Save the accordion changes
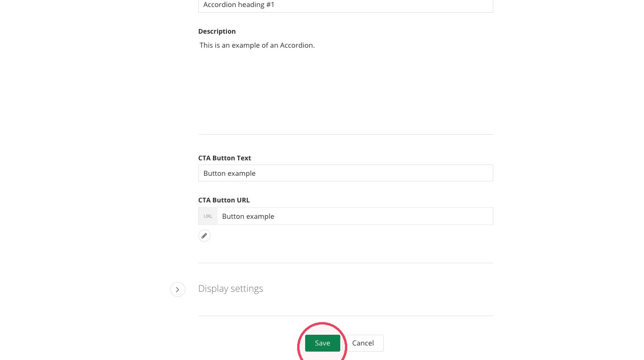This screenshot has height=360, width=644. [x=322, y=343]
